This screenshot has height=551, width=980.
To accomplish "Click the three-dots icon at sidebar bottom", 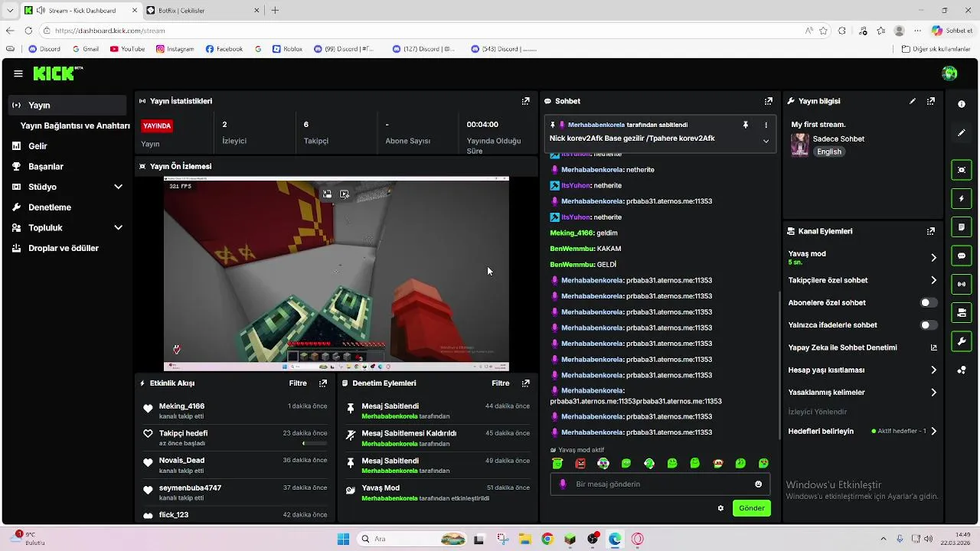I will click(x=962, y=370).
